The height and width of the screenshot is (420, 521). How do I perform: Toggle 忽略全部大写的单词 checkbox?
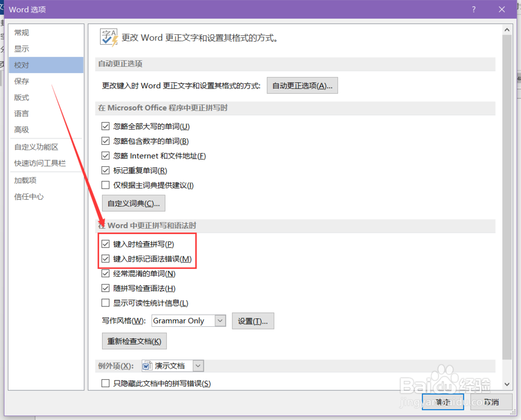[x=105, y=126]
